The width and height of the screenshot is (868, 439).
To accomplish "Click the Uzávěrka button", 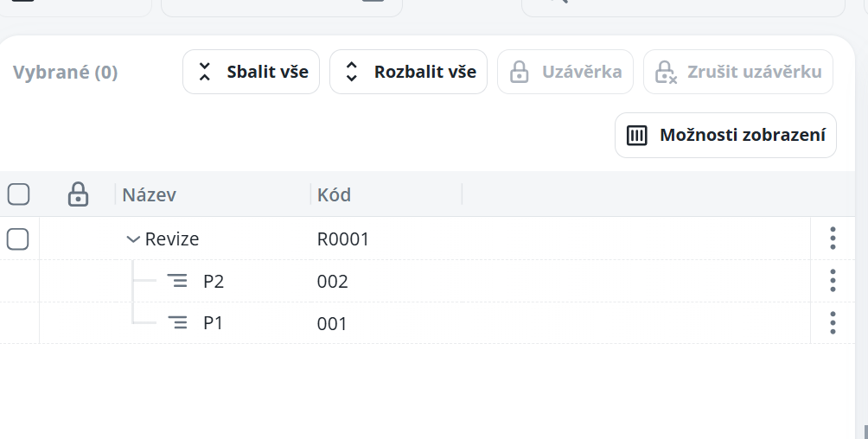I will click(x=565, y=72).
